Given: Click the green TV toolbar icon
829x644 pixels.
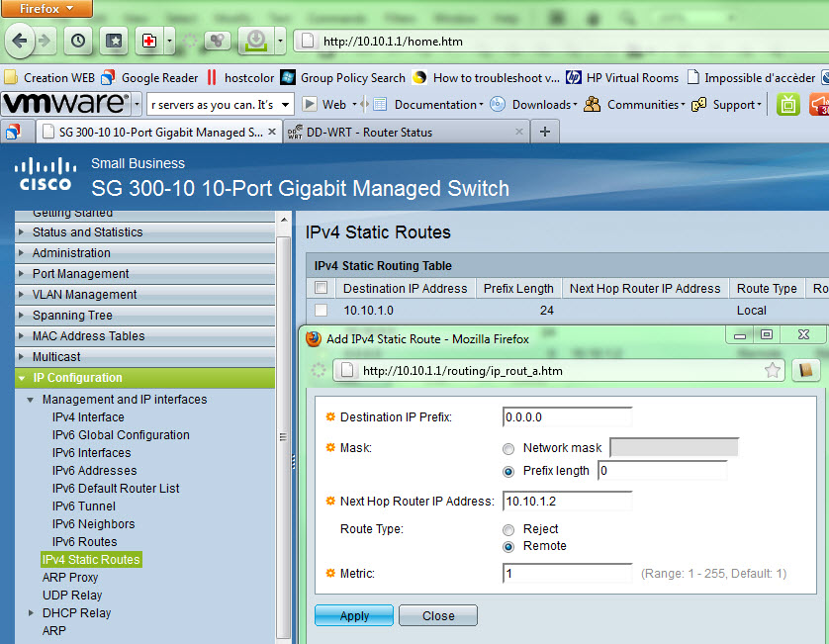Looking at the screenshot, I should pyautogui.click(x=787, y=105).
